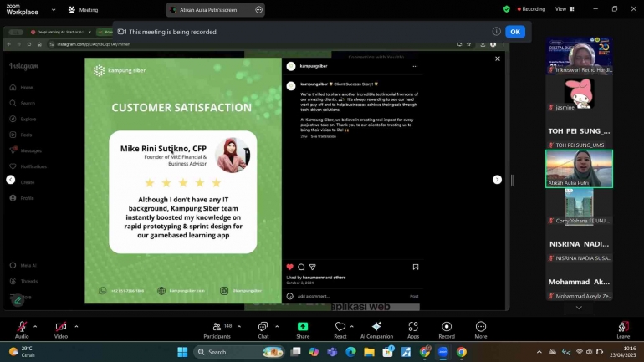Open Instagram Explore in sidebar
Viewport: 644px width, 362px height.
click(23, 119)
